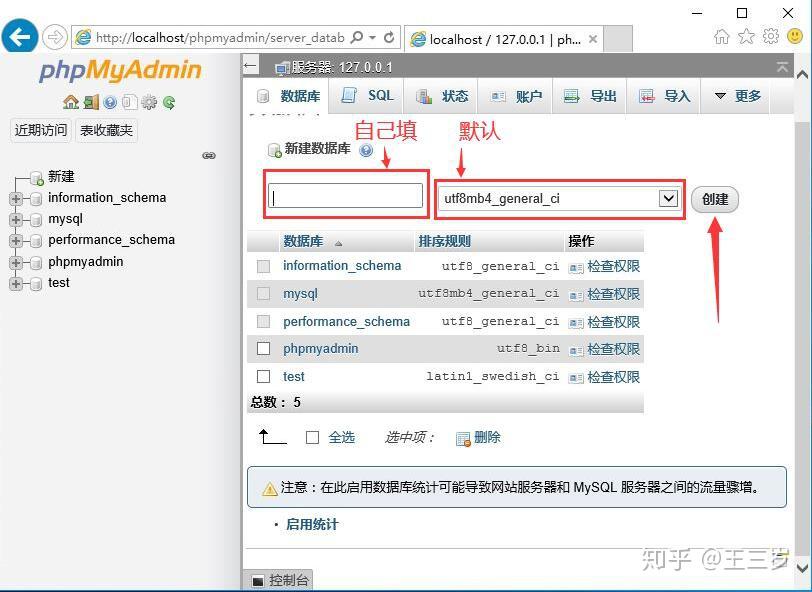Switch to the 数据库 tab
The height and width of the screenshot is (592, 812).
tap(287, 96)
